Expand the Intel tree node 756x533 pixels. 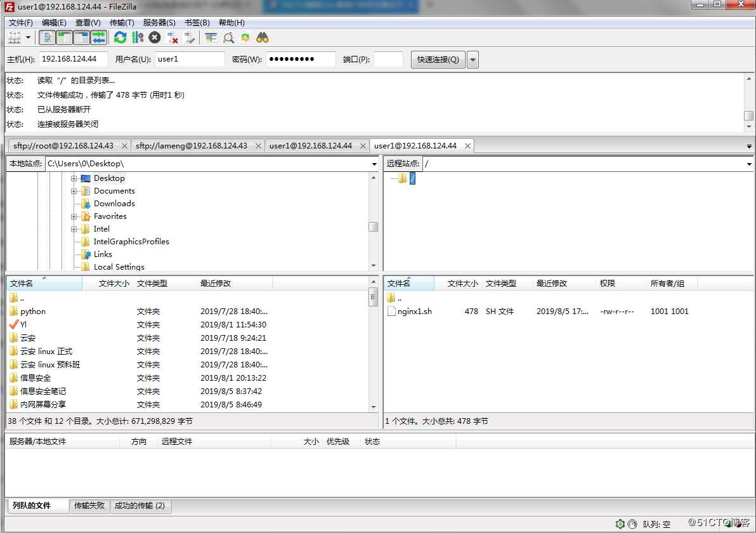(x=74, y=229)
